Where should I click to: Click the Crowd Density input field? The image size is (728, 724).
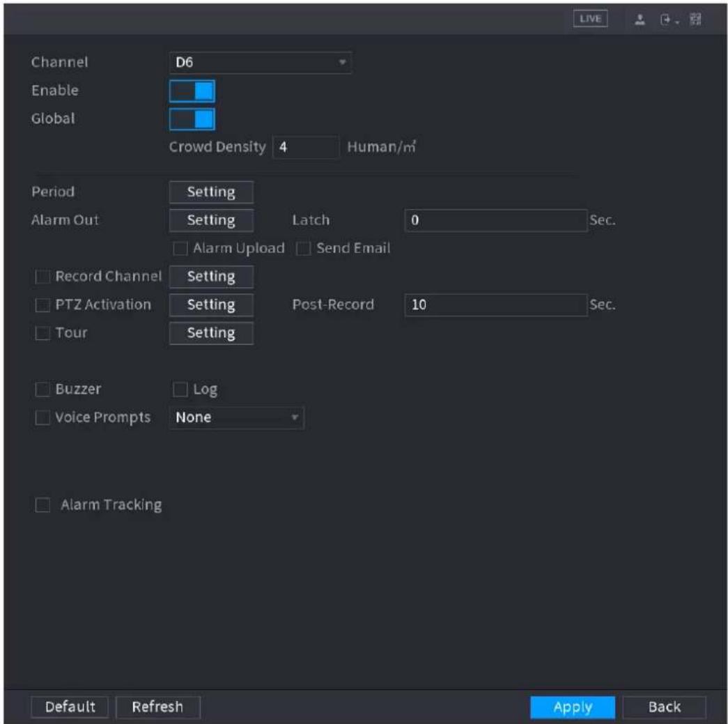pos(306,147)
